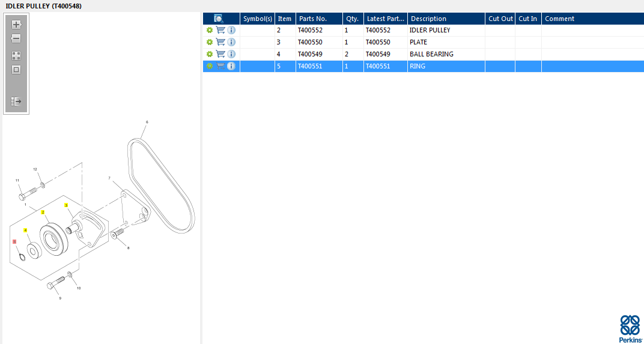The height and width of the screenshot is (344, 644).
Task: Click the search icon in table header
Action: [x=219, y=19]
